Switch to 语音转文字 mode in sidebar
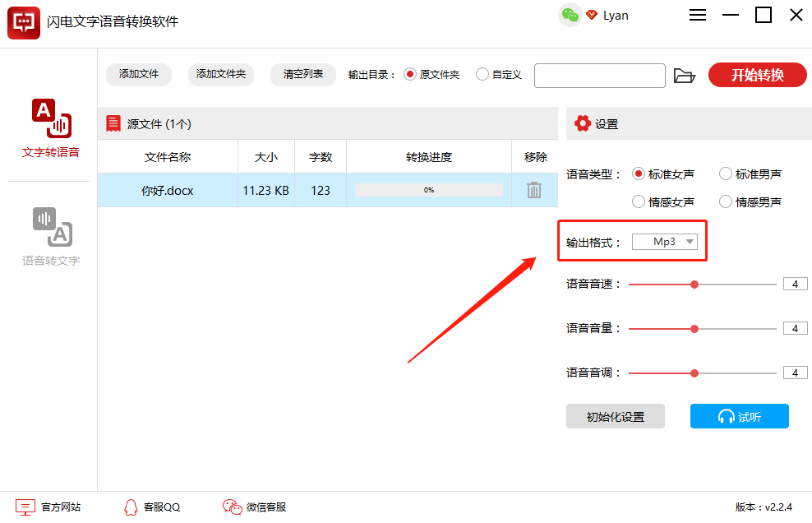The height and width of the screenshot is (523, 812). [51, 237]
